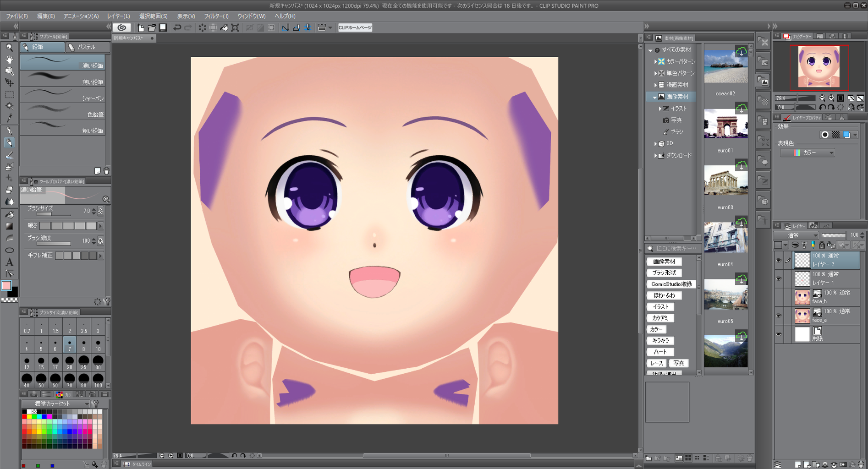The width and height of the screenshot is (868, 469).
Task: Hide レイヤー 1 using its eye icon
Action: pos(779,279)
